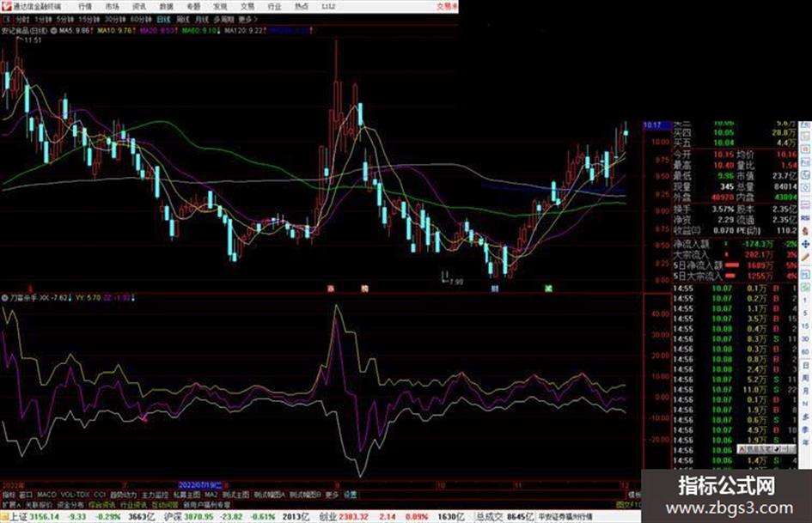Click the sidebar 日 period shortcut

coord(805,365)
